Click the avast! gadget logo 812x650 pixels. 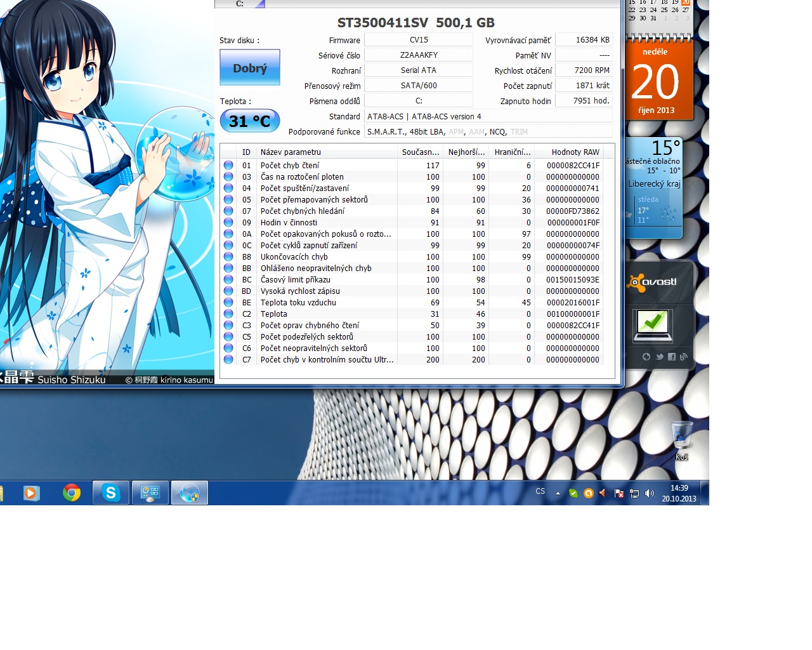653,282
